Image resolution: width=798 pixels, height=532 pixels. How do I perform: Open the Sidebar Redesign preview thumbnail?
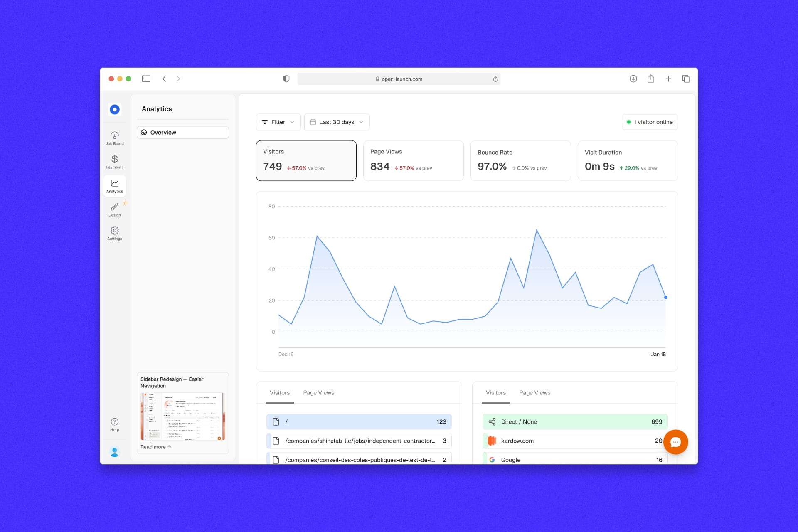tap(183, 416)
